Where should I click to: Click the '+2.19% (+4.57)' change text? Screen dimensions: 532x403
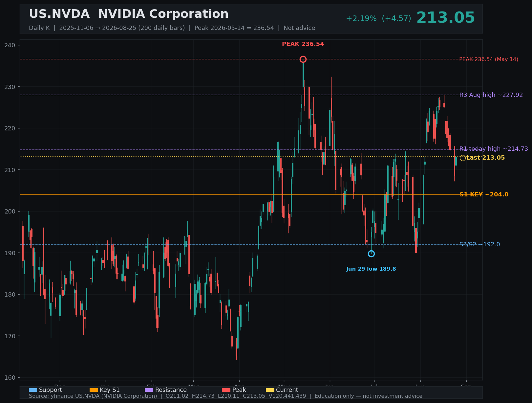[x=378, y=19]
